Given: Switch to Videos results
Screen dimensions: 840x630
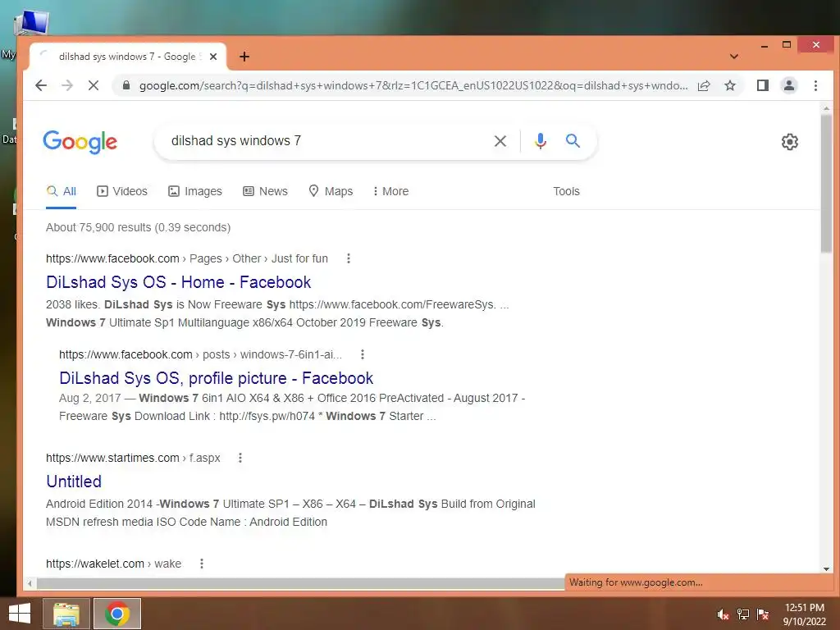Looking at the screenshot, I should (x=121, y=191).
